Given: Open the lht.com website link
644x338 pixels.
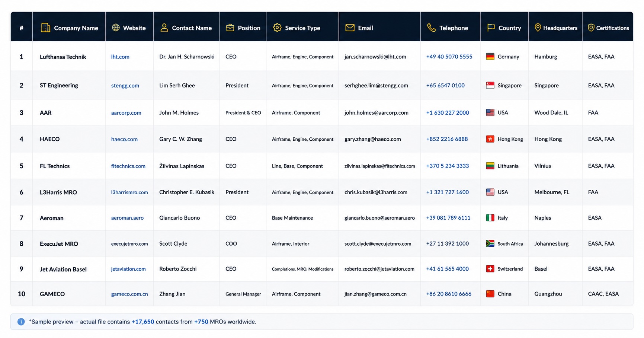Looking at the screenshot, I should tap(120, 57).
